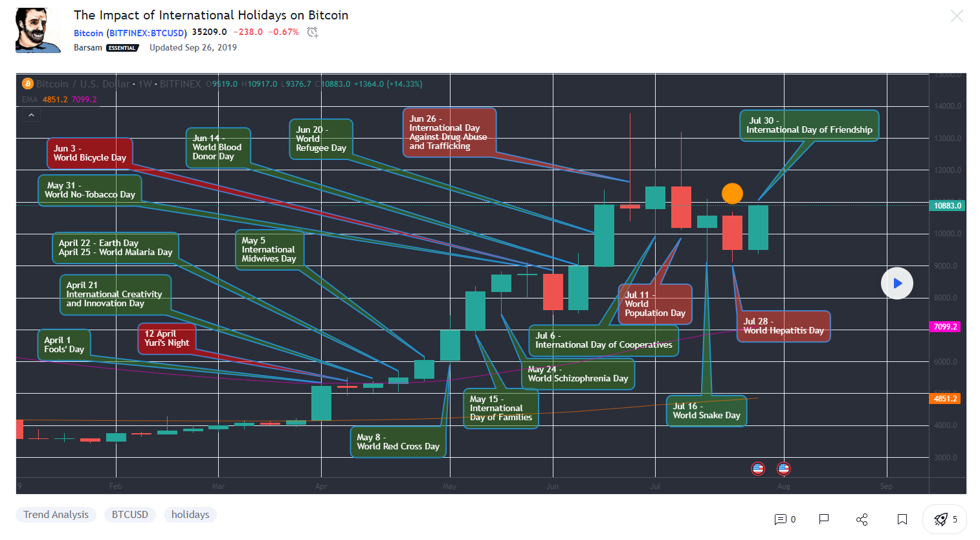
Task: Open the comments speech bubble icon
Action: [780, 519]
